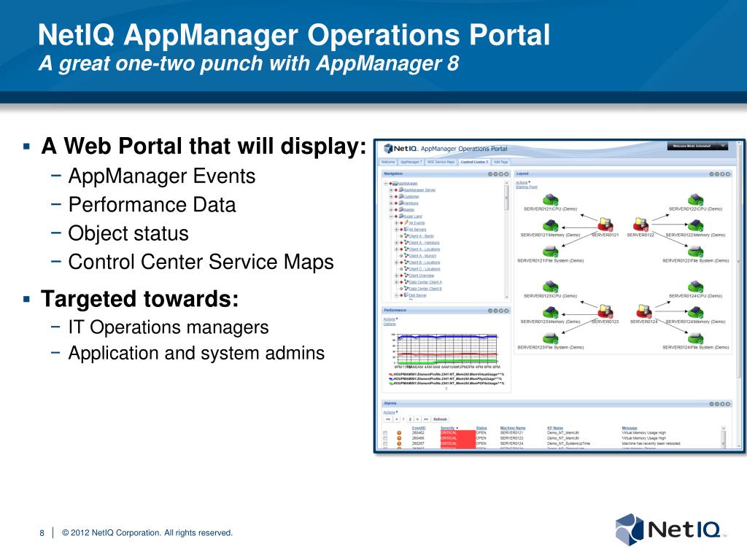Viewport: 747px width, 560px height.
Task: Click the orange alarm icon for event 260267
Action: pos(399,443)
